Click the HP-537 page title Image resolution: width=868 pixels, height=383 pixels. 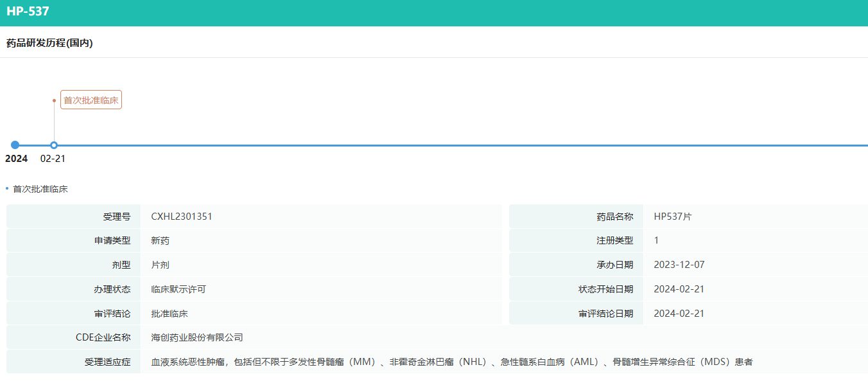pyautogui.click(x=28, y=12)
